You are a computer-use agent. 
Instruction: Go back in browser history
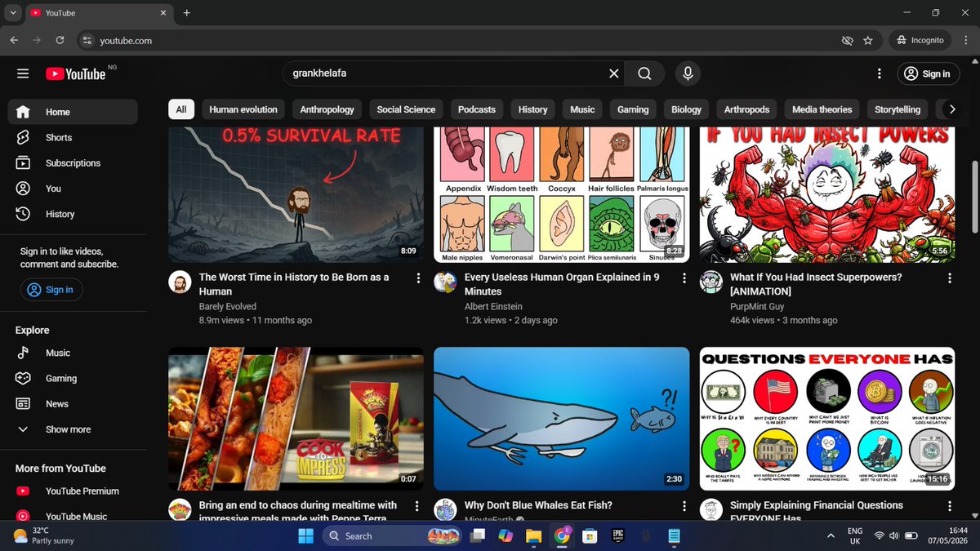click(14, 40)
